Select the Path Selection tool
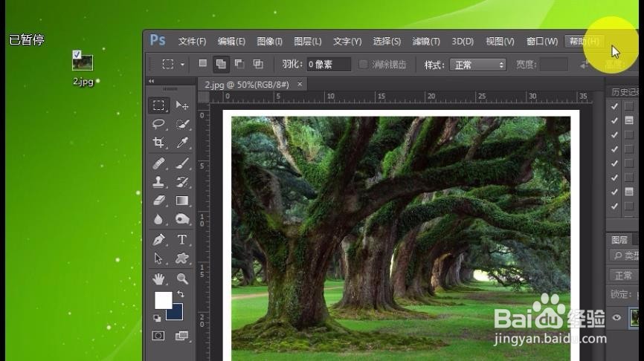Screen dimensions: 644x361 click(x=158, y=258)
